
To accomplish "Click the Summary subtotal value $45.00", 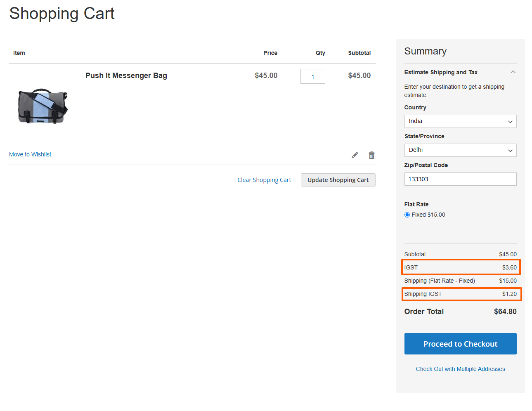I will point(508,254).
